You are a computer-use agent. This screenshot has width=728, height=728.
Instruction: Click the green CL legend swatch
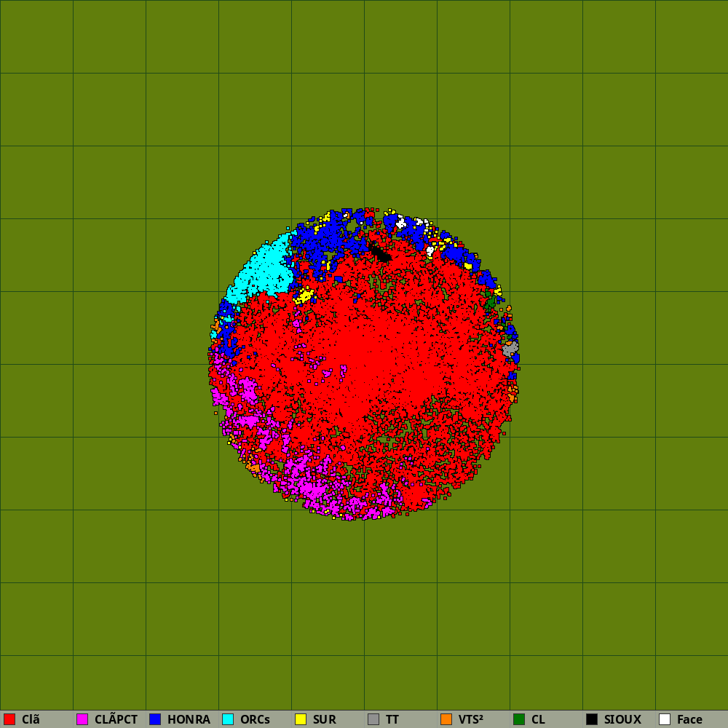[x=519, y=719]
